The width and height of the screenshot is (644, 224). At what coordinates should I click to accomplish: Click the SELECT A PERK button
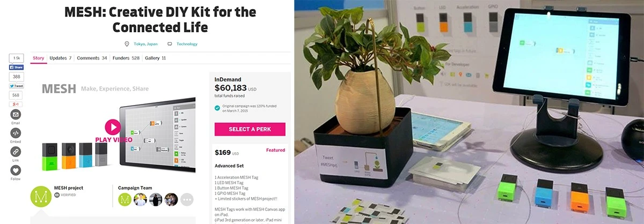[250, 129]
